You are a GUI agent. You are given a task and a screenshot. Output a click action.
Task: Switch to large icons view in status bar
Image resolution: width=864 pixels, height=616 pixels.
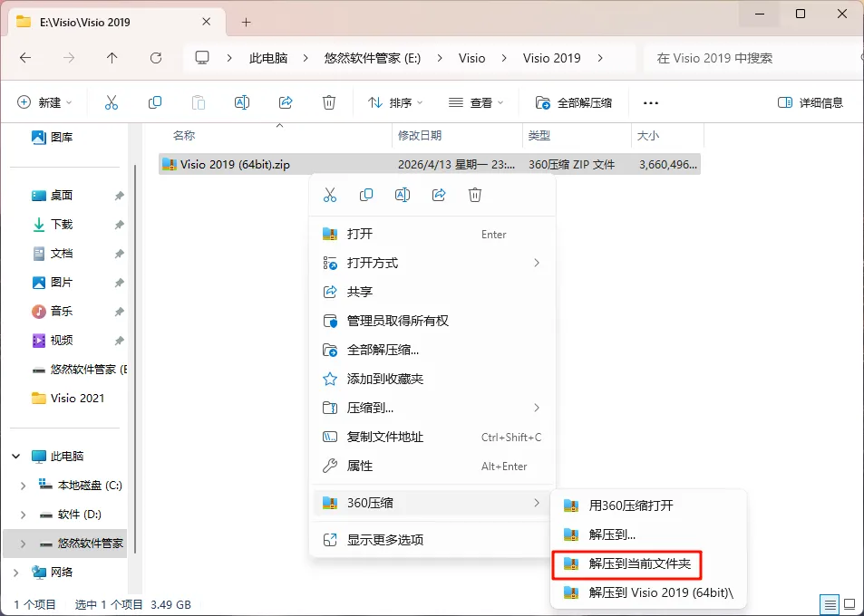(x=850, y=604)
